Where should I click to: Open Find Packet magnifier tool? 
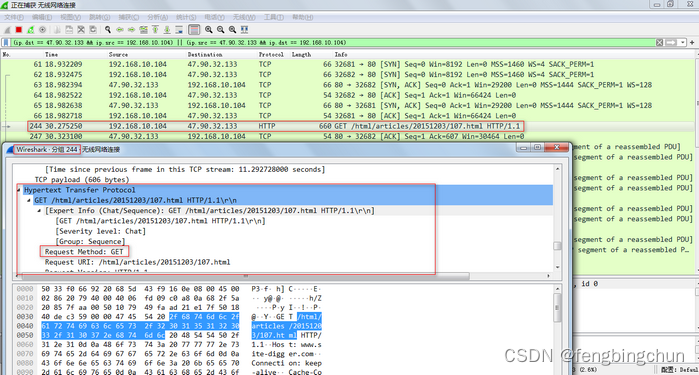108,30
